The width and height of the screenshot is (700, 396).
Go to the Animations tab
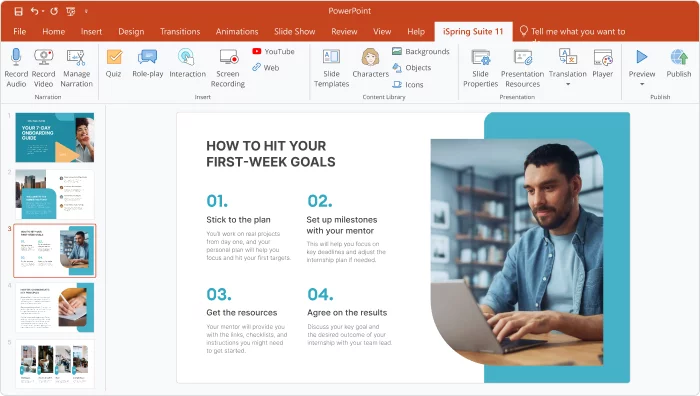pyautogui.click(x=237, y=32)
